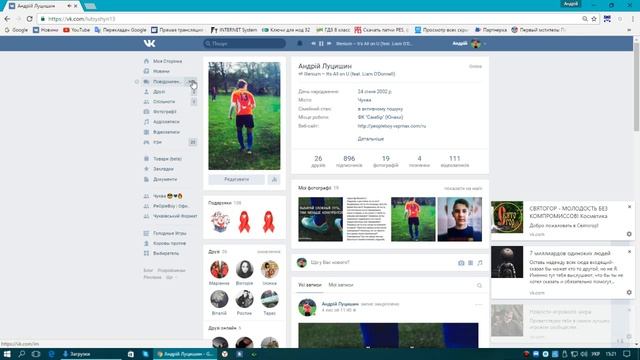Switch to the Мої записи wall tab
The height and width of the screenshot is (360, 640).
click(x=341, y=285)
